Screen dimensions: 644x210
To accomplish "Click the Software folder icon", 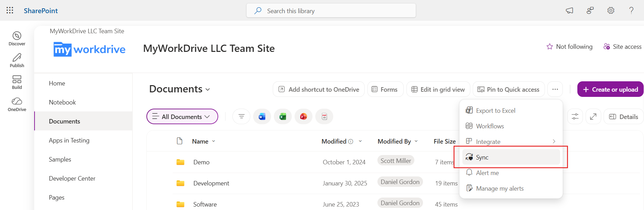I will point(180,204).
